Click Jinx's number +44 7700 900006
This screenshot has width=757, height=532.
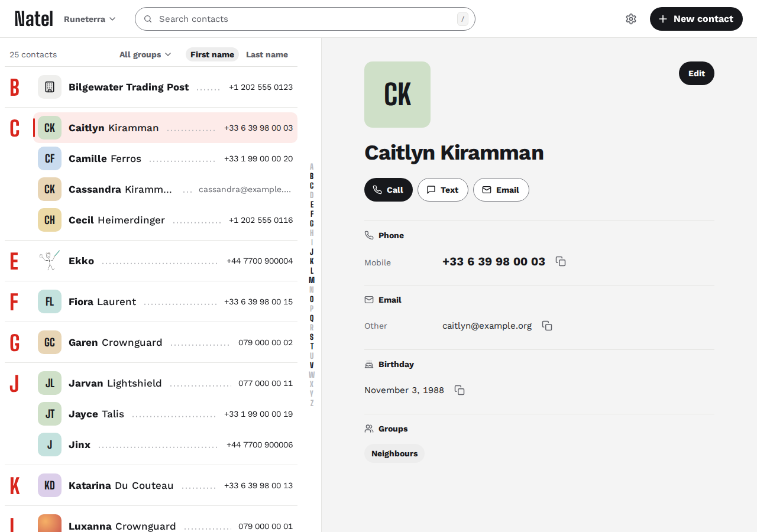coord(260,445)
